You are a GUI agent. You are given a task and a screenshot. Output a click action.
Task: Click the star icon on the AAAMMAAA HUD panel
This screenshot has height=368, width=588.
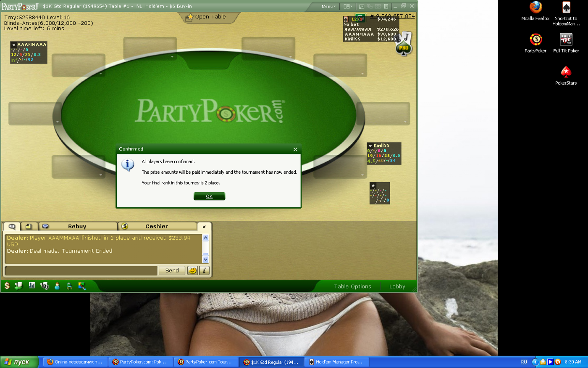pos(14,45)
